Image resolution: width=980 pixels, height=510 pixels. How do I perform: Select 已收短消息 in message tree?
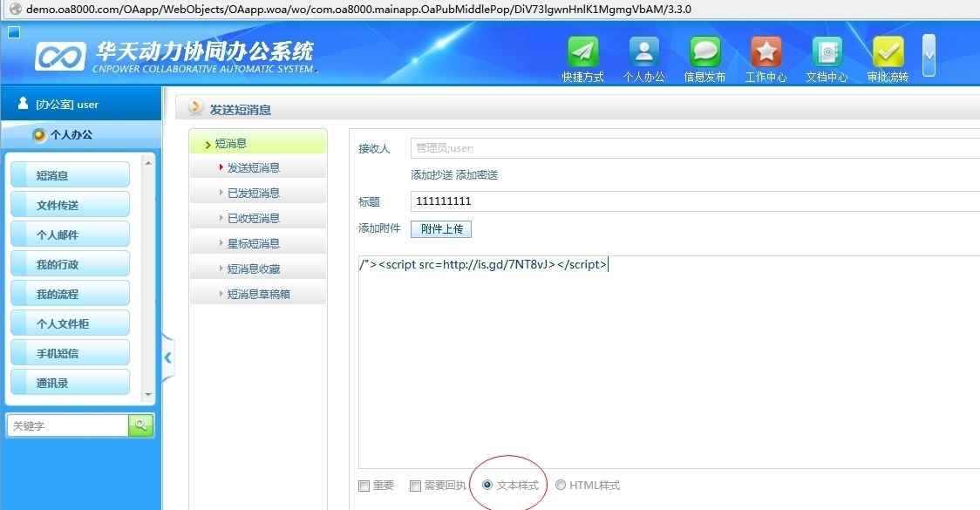pyautogui.click(x=257, y=218)
